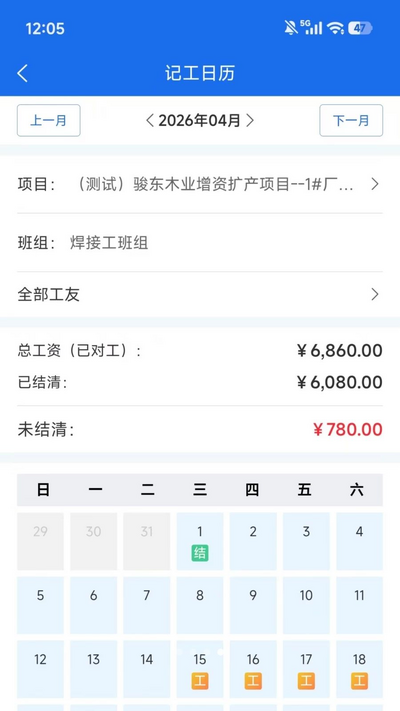
Task: Tap the battery indicator in status bar
Action: 360,28
